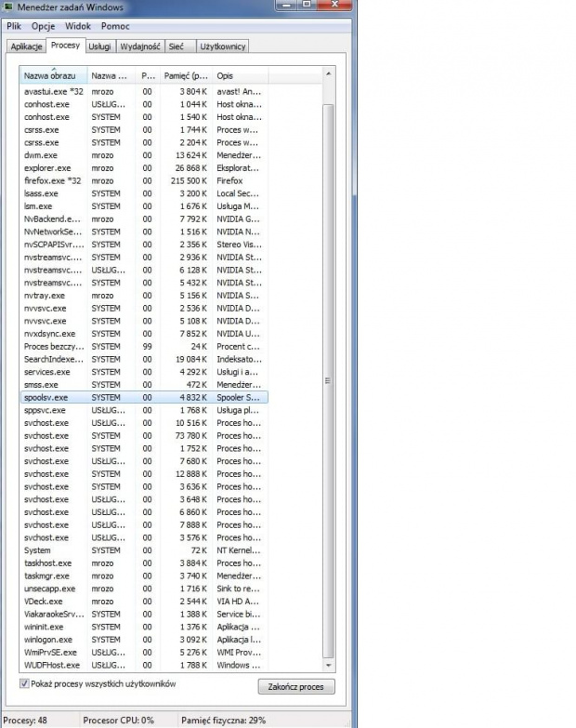Sort by Pamięć column header
This screenshot has height=728, width=576.
[x=185, y=75]
